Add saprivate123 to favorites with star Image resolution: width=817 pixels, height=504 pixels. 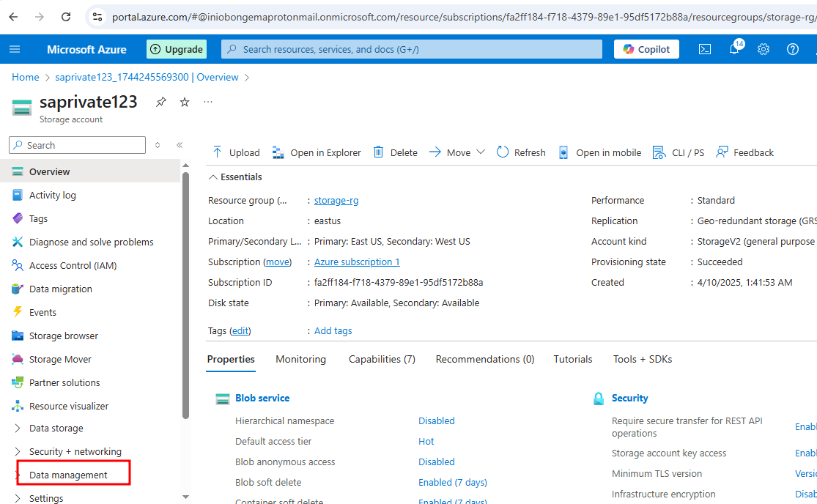pyautogui.click(x=185, y=102)
